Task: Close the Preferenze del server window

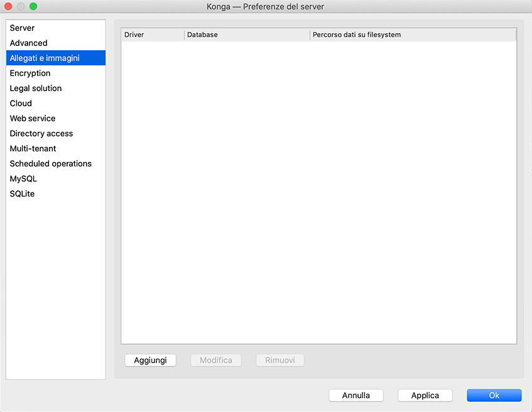Action: (x=9, y=6)
